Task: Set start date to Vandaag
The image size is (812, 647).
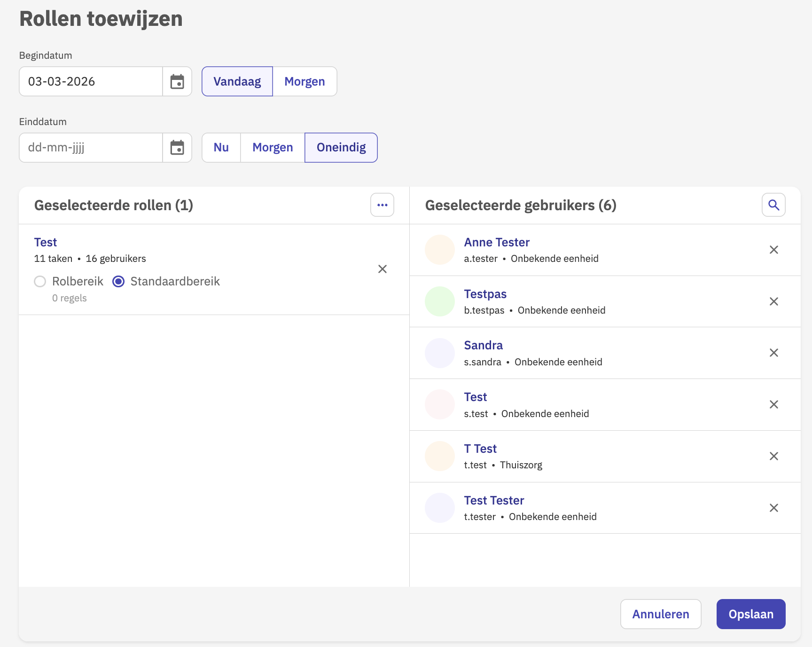Action: pyautogui.click(x=237, y=82)
